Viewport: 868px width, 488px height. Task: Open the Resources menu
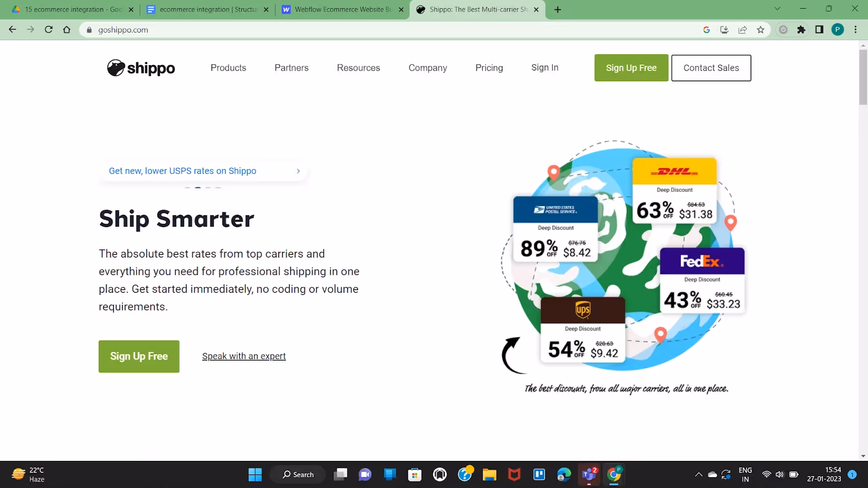[x=359, y=68]
